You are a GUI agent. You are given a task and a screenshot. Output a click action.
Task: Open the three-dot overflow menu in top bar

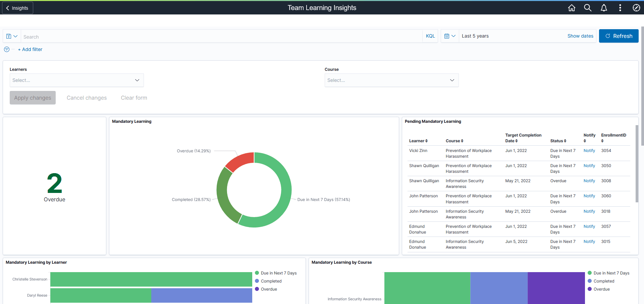(x=620, y=8)
